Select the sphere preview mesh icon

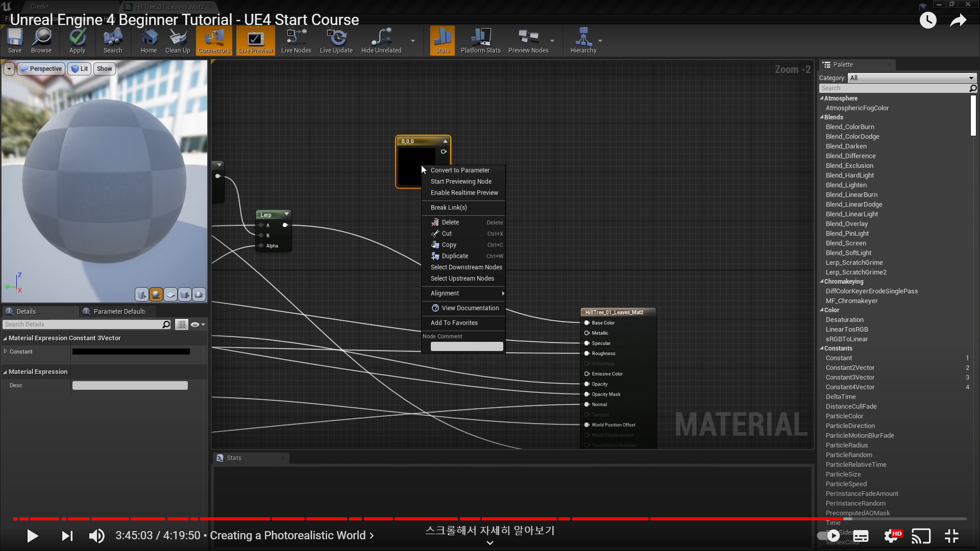[156, 294]
